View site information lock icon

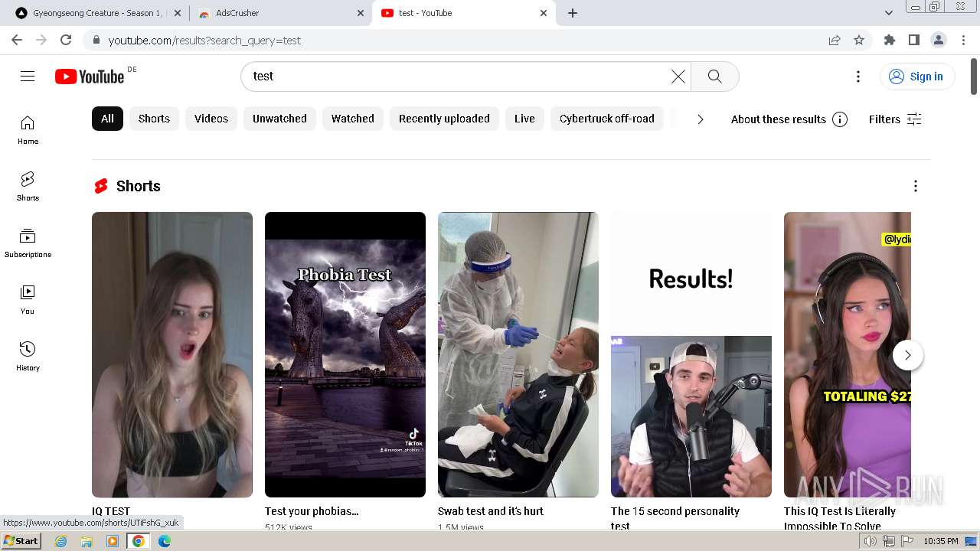pos(96,40)
